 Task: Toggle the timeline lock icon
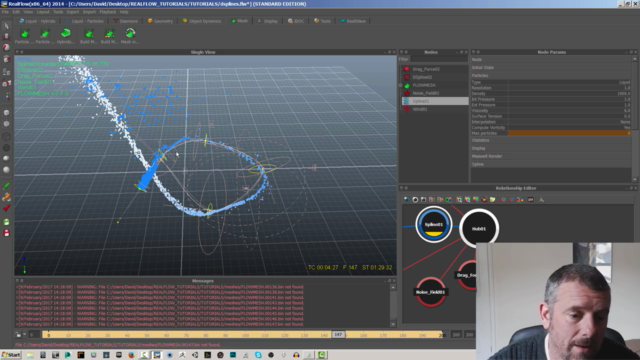pos(18,335)
